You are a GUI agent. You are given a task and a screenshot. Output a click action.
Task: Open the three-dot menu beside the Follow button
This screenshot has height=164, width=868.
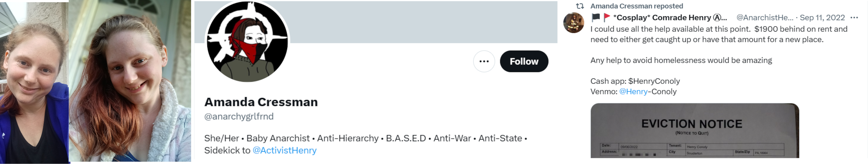click(484, 61)
